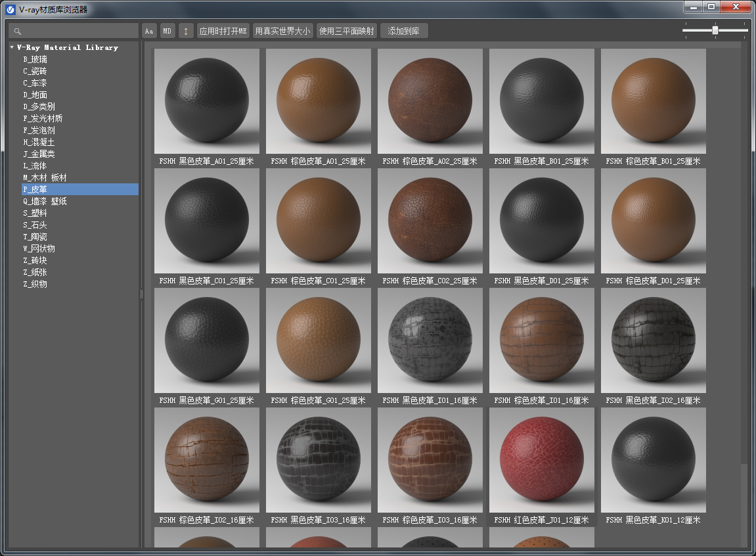Select the 黑色皮革_D01_25厘米 material thumbnail
Image resolution: width=756 pixels, height=556 pixels.
coord(542,221)
